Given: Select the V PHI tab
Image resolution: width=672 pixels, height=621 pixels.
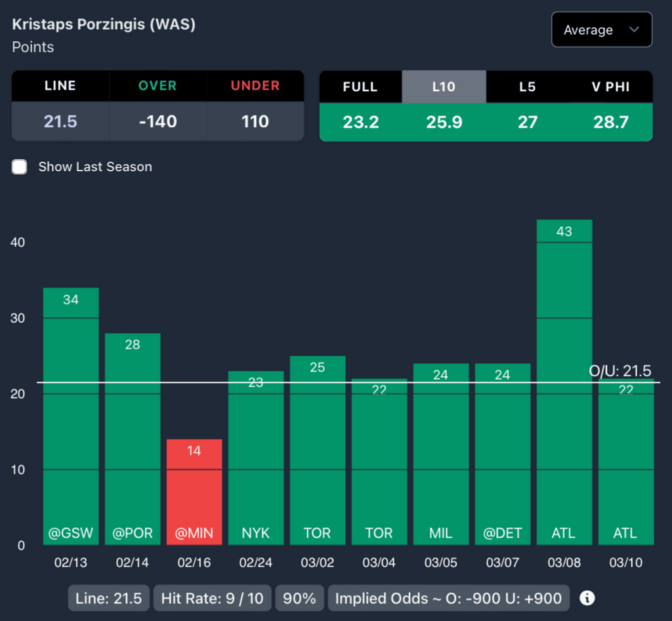Looking at the screenshot, I should point(610,87).
